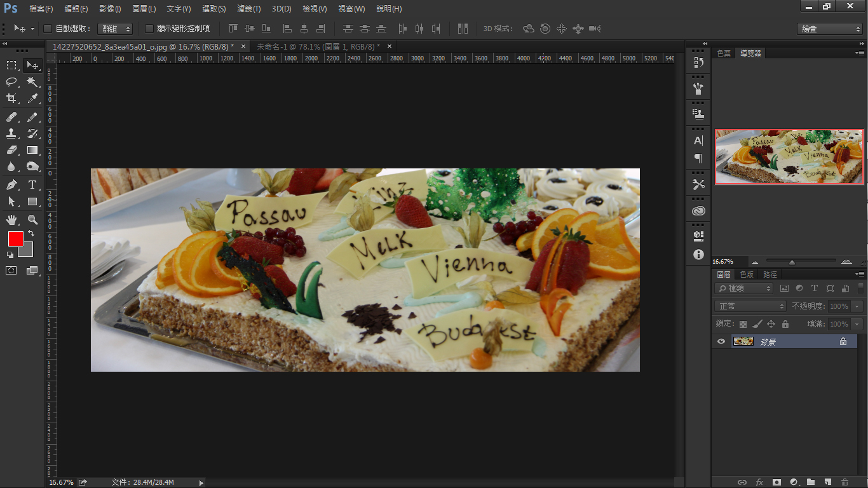Select the Zoom tool
This screenshot has height=488, width=868.
(32, 220)
